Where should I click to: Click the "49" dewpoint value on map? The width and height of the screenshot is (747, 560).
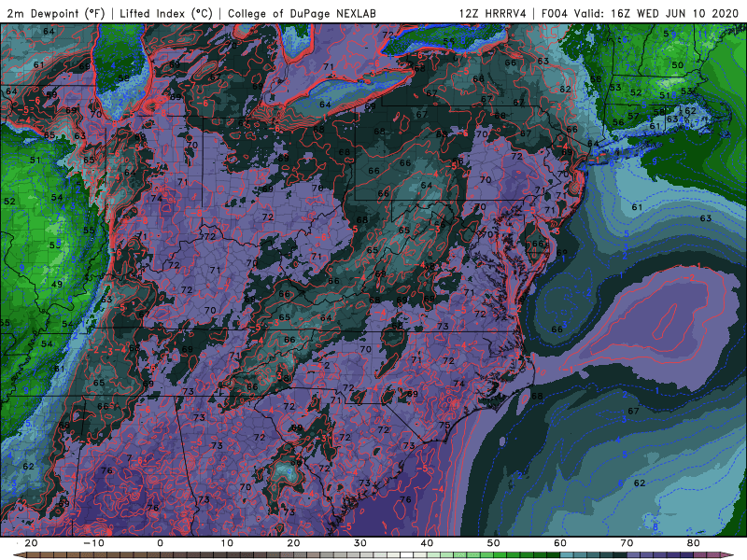coord(57,285)
